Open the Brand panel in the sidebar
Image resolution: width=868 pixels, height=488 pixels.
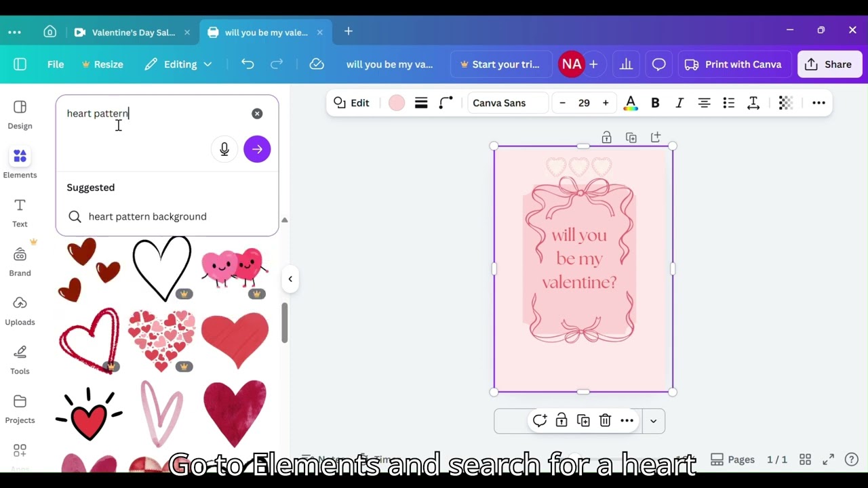click(20, 262)
